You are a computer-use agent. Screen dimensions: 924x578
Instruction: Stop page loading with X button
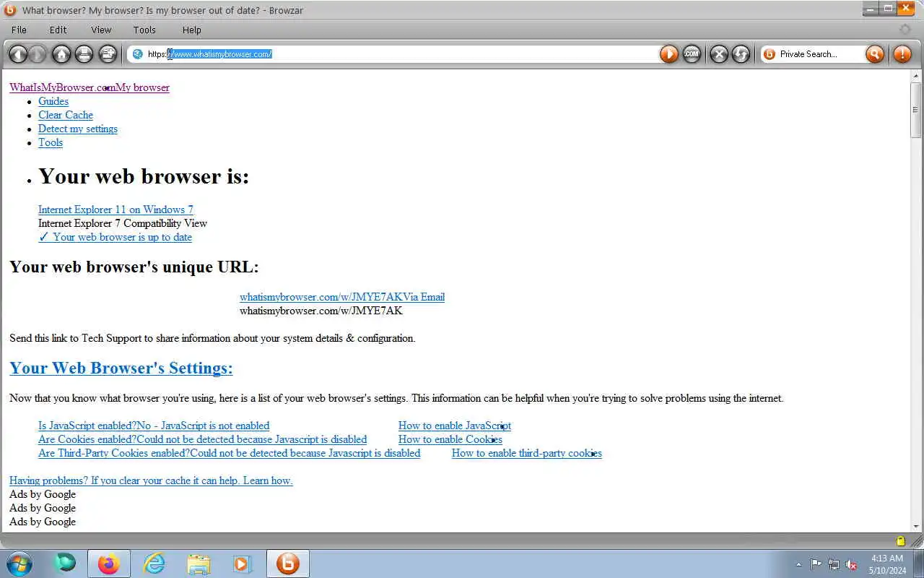click(719, 54)
